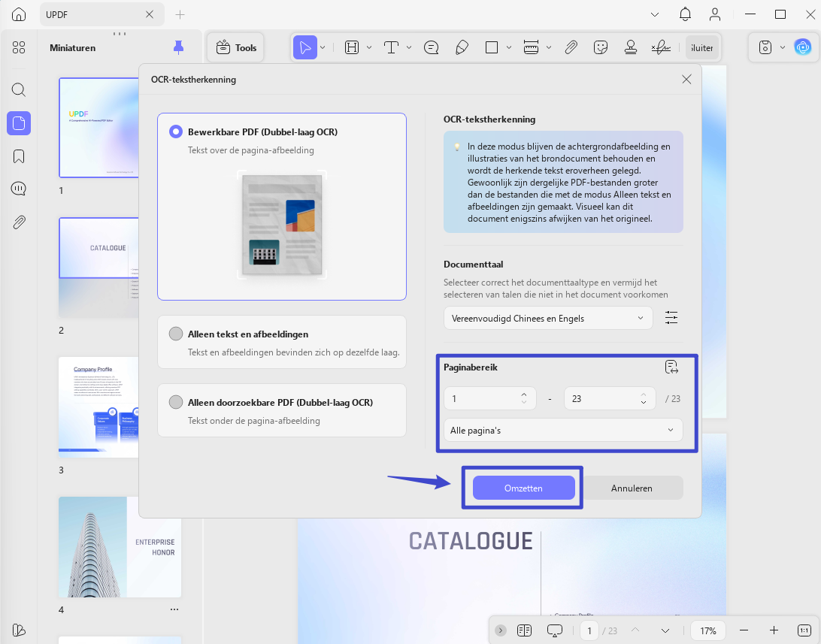Screen dimensions: 821x644
Task: Open the bookmarks panel icon
Action: (x=19, y=156)
